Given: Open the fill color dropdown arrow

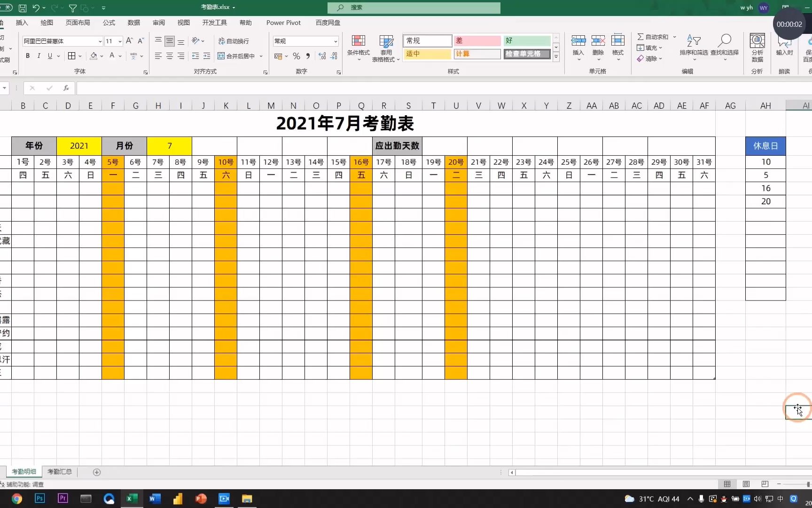Looking at the screenshot, I should coord(101,56).
